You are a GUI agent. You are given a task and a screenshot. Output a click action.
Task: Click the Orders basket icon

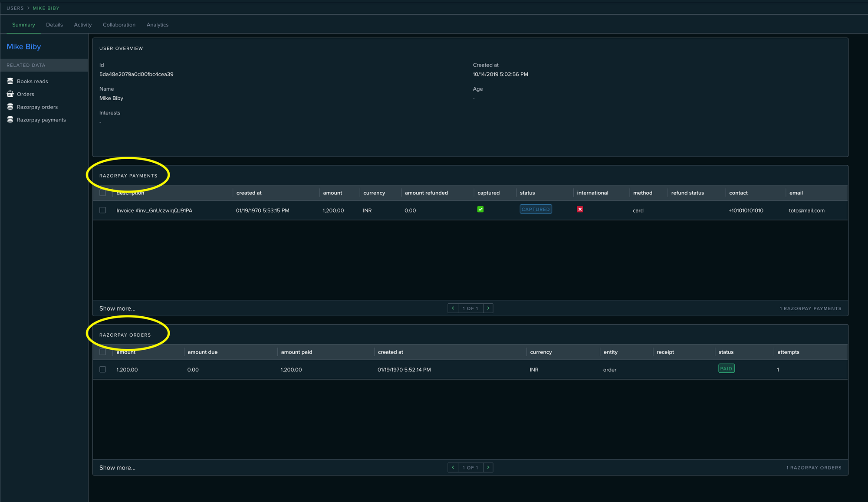tap(10, 94)
